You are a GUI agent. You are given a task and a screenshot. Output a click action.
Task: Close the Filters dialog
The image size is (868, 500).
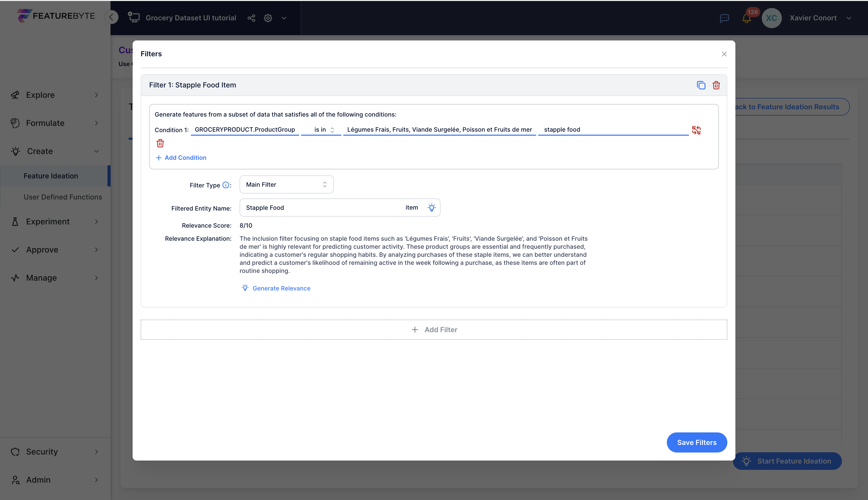724,54
